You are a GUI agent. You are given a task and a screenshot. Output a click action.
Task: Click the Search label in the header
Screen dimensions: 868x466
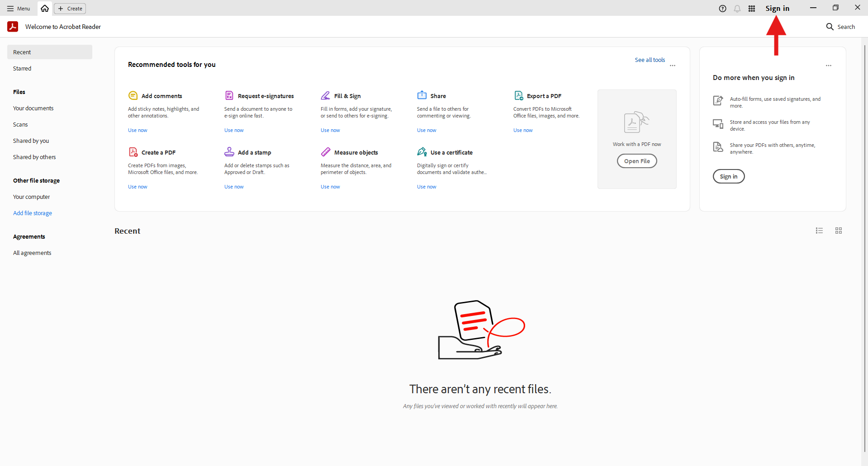pos(846,27)
